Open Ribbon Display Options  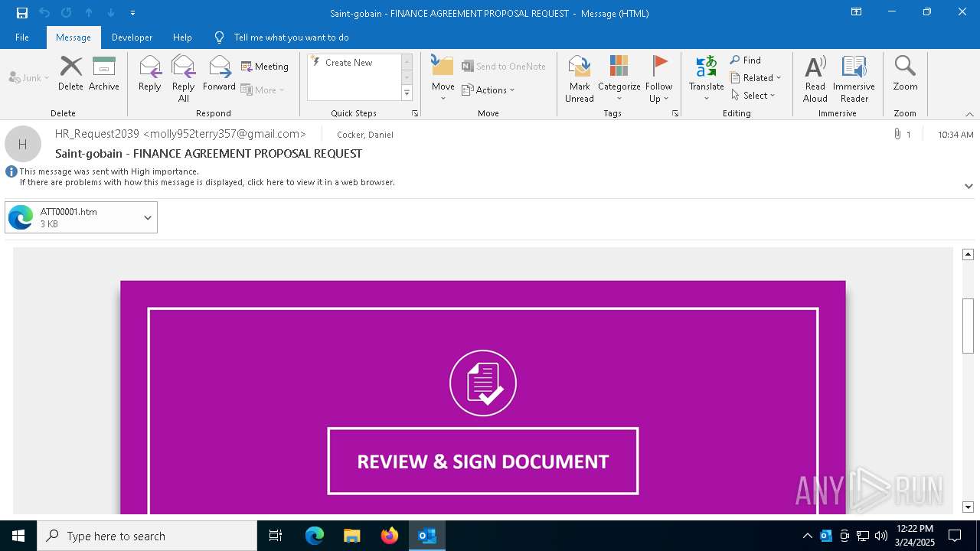(x=857, y=12)
